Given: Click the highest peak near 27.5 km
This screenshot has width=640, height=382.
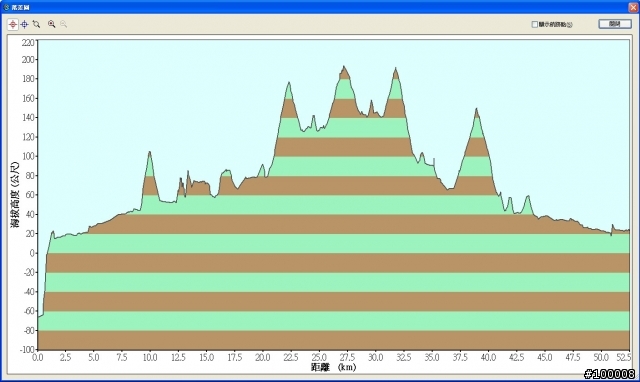Looking at the screenshot, I should [x=344, y=67].
